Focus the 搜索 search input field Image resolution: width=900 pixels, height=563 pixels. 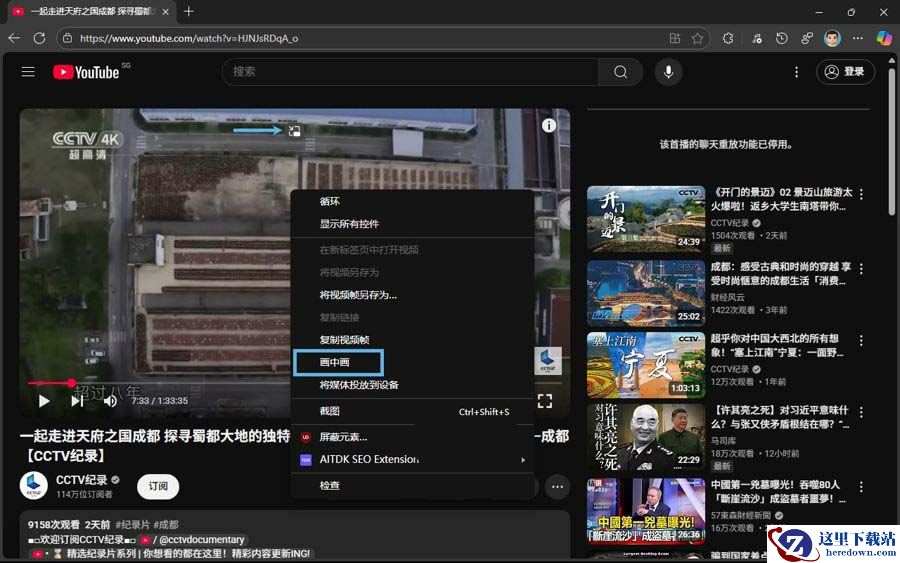[x=410, y=72]
